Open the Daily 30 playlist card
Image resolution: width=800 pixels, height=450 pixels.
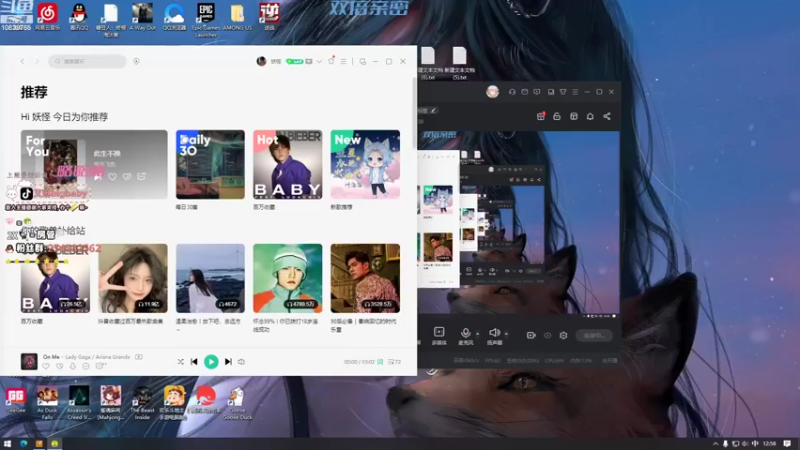pyautogui.click(x=210, y=164)
